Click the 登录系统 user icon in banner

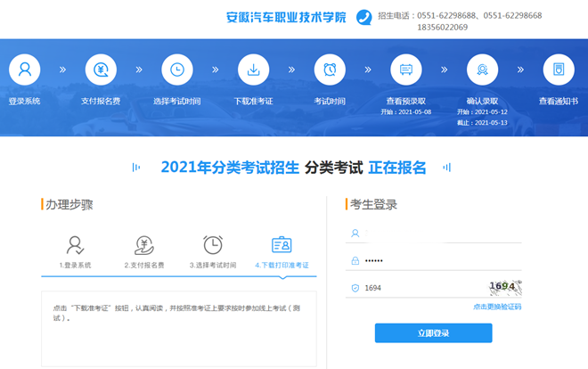tap(25, 70)
